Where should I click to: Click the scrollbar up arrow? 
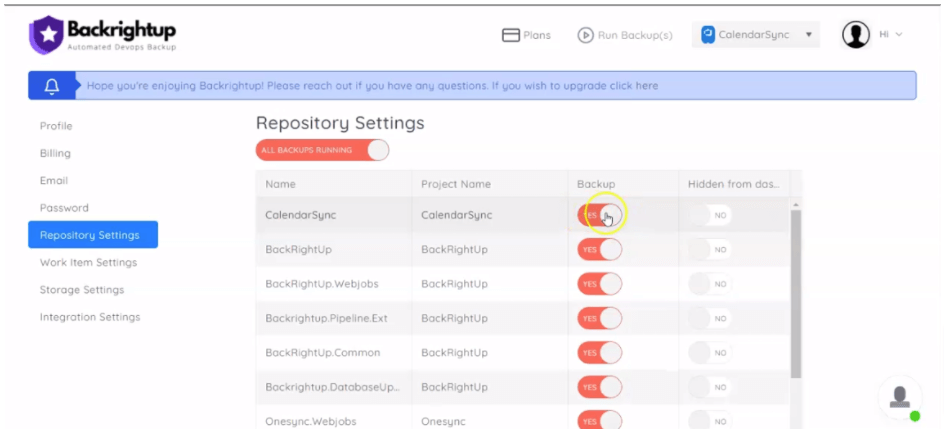click(x=796, y=205)
